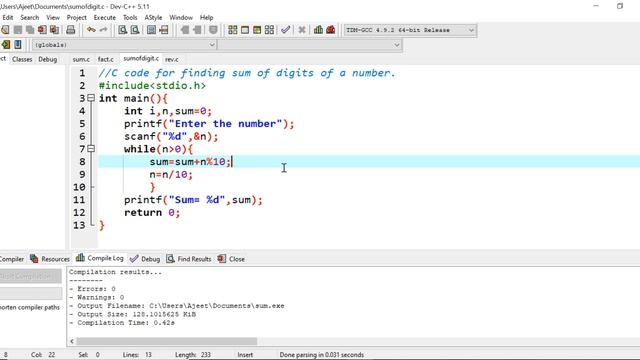Open the Find Results bottom tab
Image resolution: width=640 pixels, height=360 pixels.
[189, 259]
